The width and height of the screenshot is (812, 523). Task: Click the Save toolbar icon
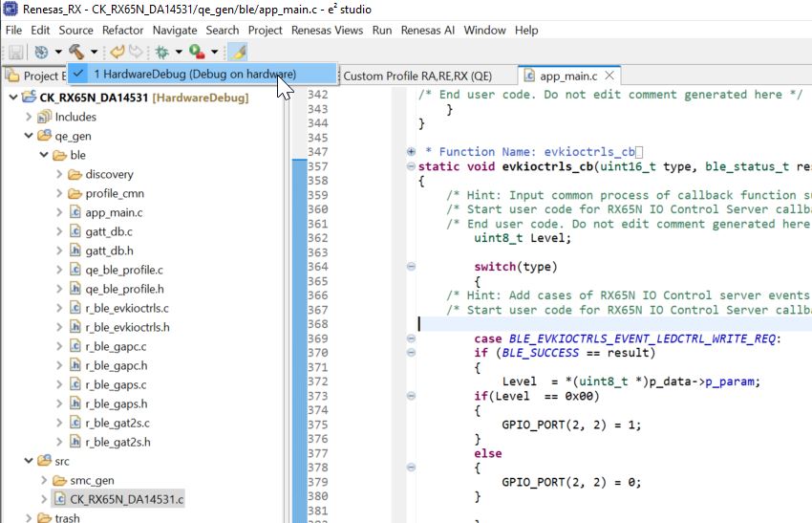[15, 52]
